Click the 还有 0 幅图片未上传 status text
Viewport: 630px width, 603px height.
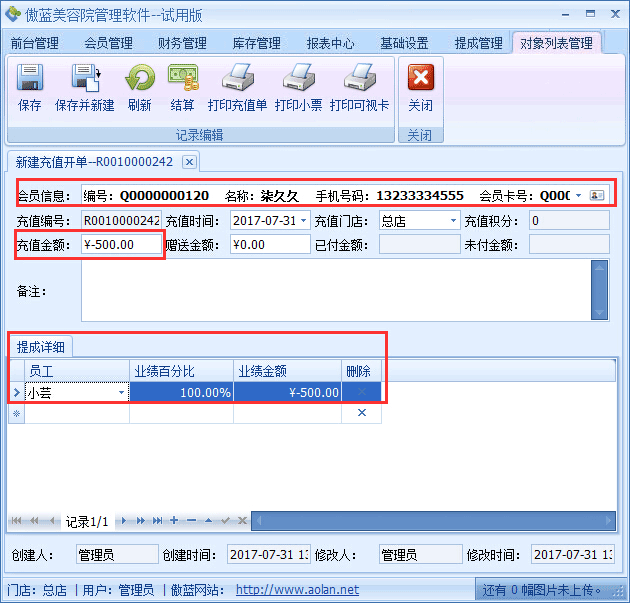click(x=541, y=590)
